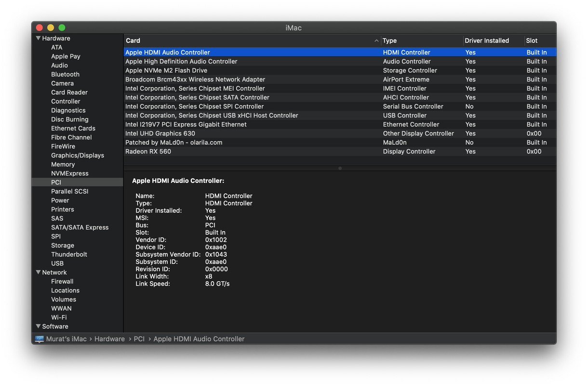Open Graphics/Displays in the sidebar
Image resolution: width=588 pixels, height=386 pixels.
[x=78, y=155]
